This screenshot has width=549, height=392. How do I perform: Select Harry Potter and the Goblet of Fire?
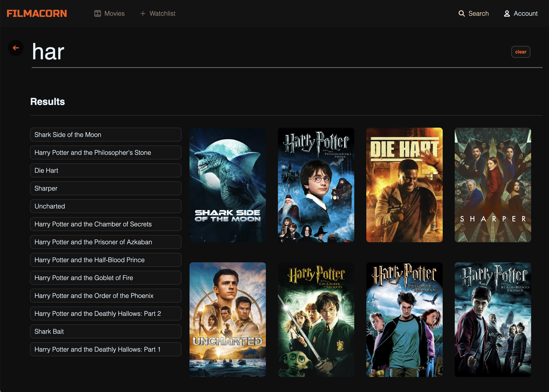[x=105, y=278]
